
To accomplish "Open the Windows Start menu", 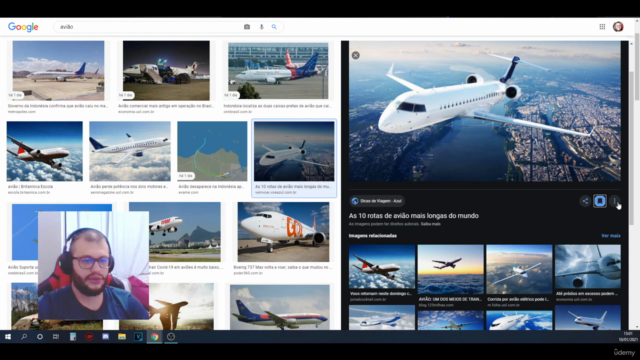I will click(8, 337).
